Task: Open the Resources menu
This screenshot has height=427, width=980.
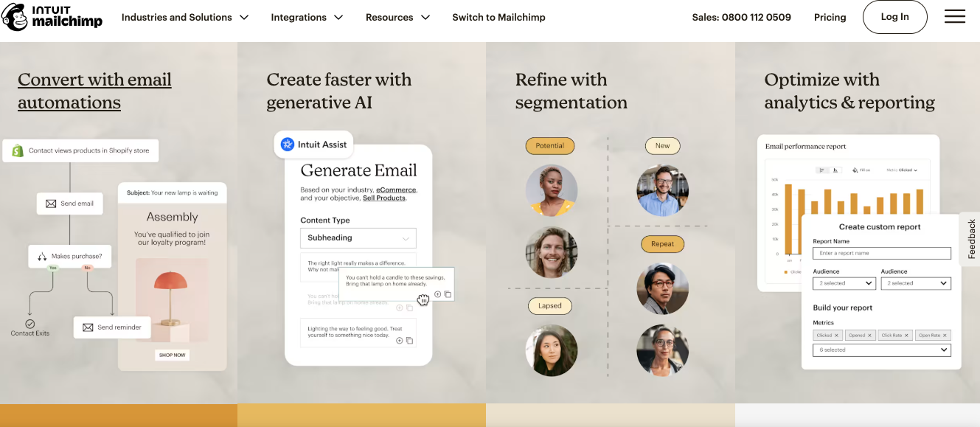Action: [x=397, y=17]
